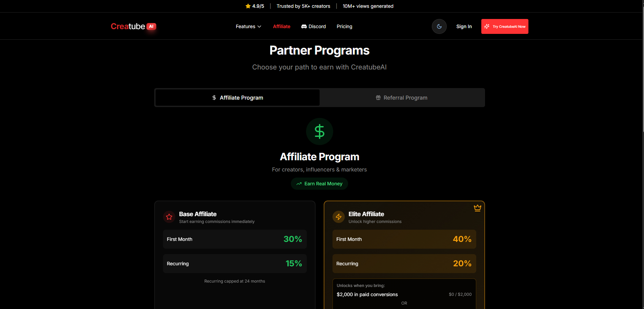Click the green dollar circle icon
This screenshot has height=309, width=644.
319,131
